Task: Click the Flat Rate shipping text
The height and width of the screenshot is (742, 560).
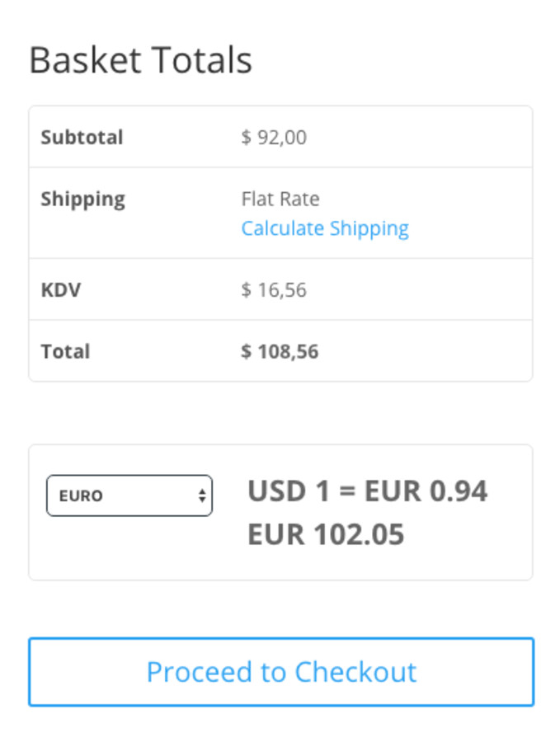Action: coord(280,199)
